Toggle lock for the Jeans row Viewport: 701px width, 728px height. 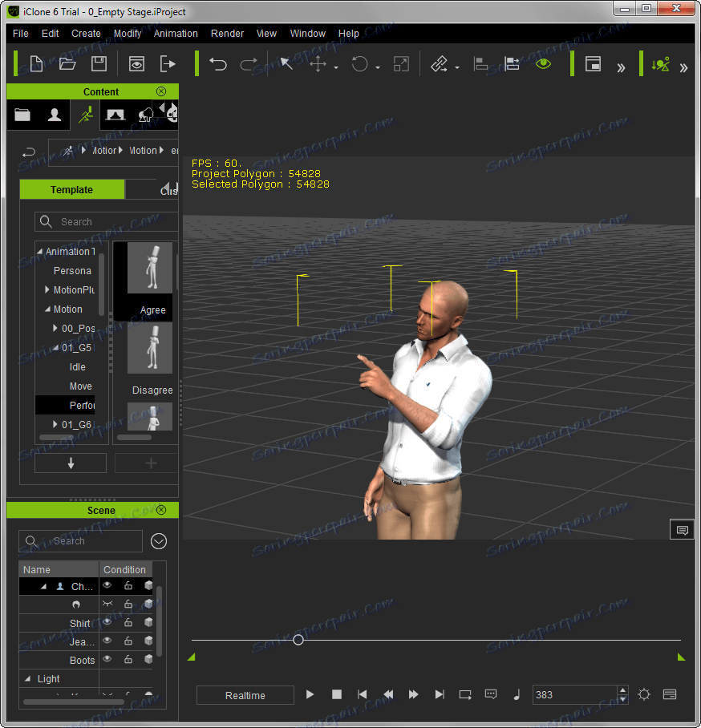128,641
